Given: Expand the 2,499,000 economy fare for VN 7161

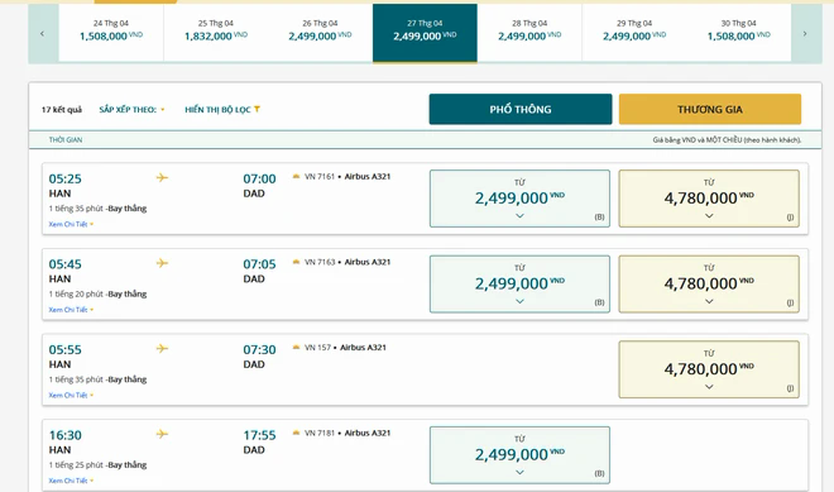Looking at the screenshot, I should pos(520,198).
